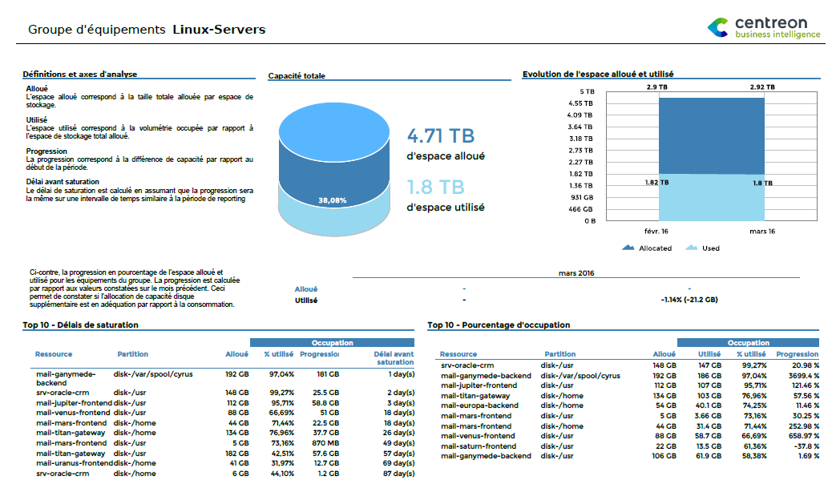Toggle the Allocated series in the chart legend

point(649,248)
